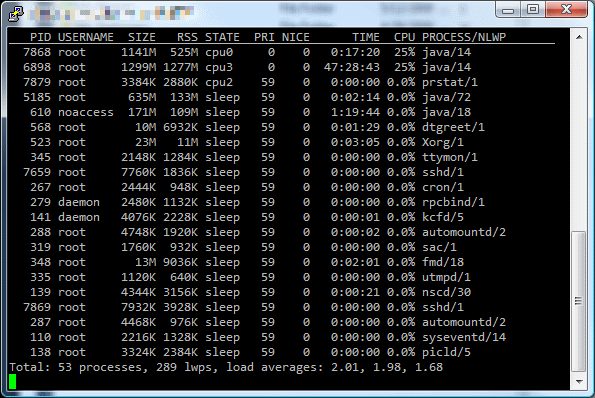Click the scrollbar up arrow

(579, 37)
